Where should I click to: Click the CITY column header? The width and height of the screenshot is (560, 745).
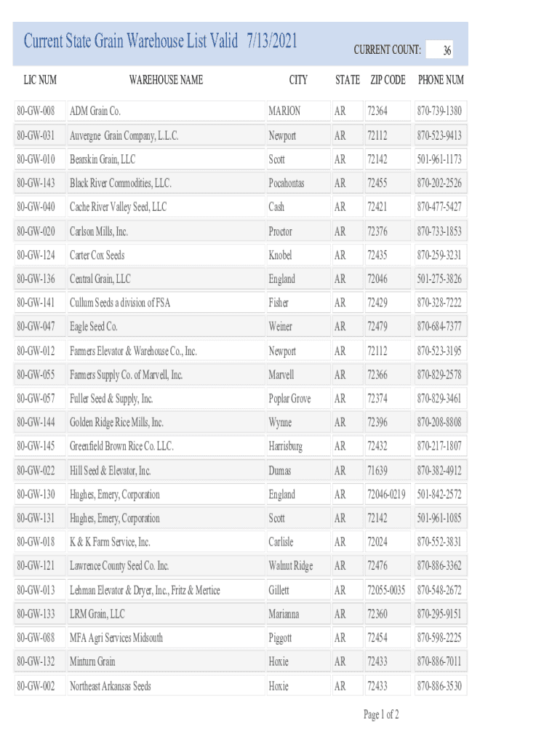298,79
